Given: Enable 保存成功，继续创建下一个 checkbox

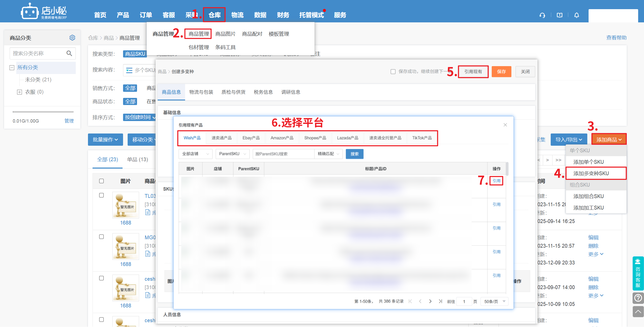Looking at the screenshot, I should coord(393,72).
